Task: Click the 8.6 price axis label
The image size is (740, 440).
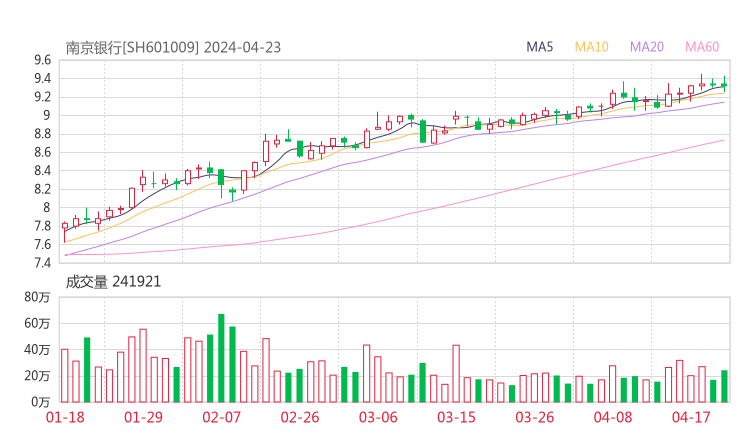Action: coord(42,152)
